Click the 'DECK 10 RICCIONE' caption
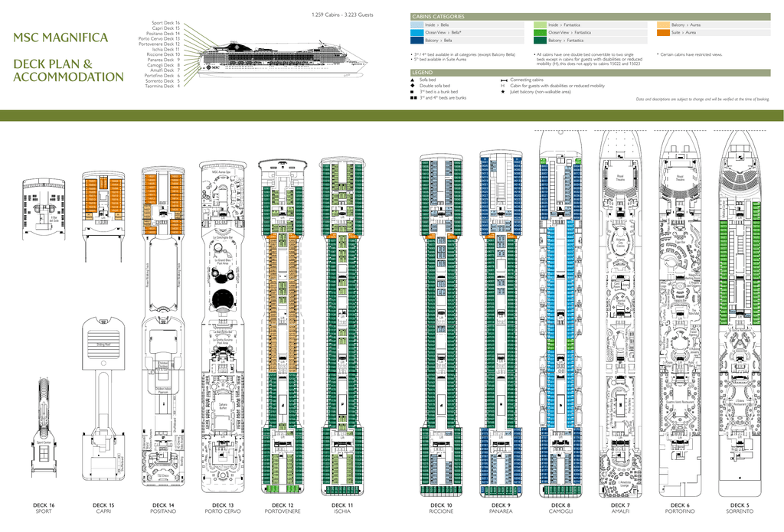This screenshot has width=784, height=532. click(441, 508)
